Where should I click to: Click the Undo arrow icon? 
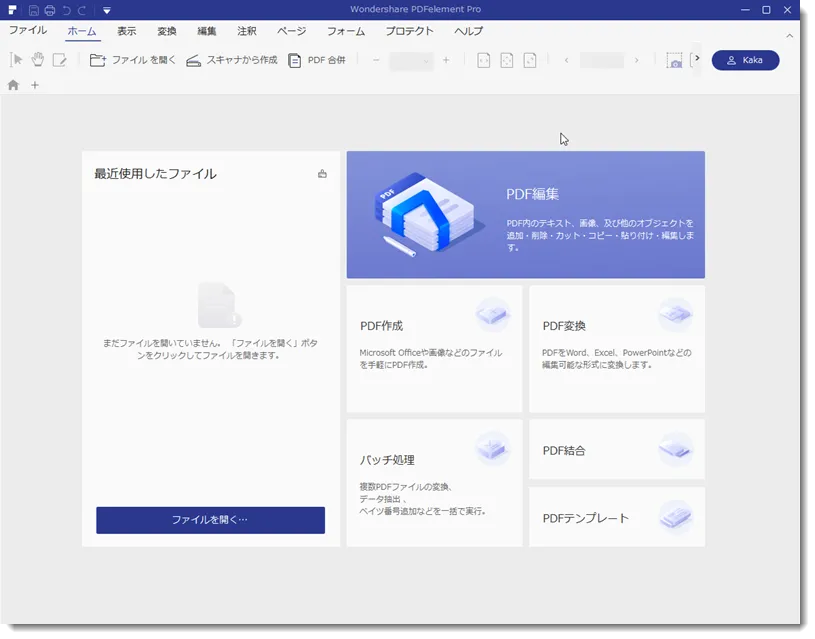tap(67, 10)
